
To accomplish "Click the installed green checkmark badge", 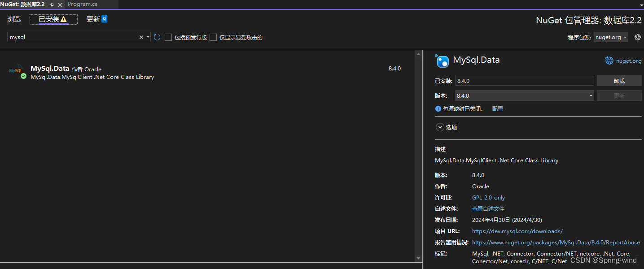I will [x=23, y=76].
